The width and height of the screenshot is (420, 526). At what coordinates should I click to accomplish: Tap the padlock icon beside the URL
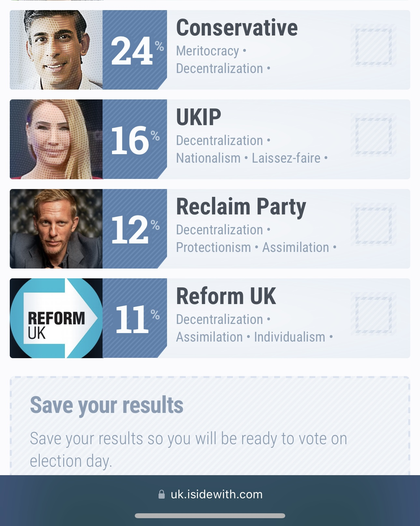click(x=161, y=494)
